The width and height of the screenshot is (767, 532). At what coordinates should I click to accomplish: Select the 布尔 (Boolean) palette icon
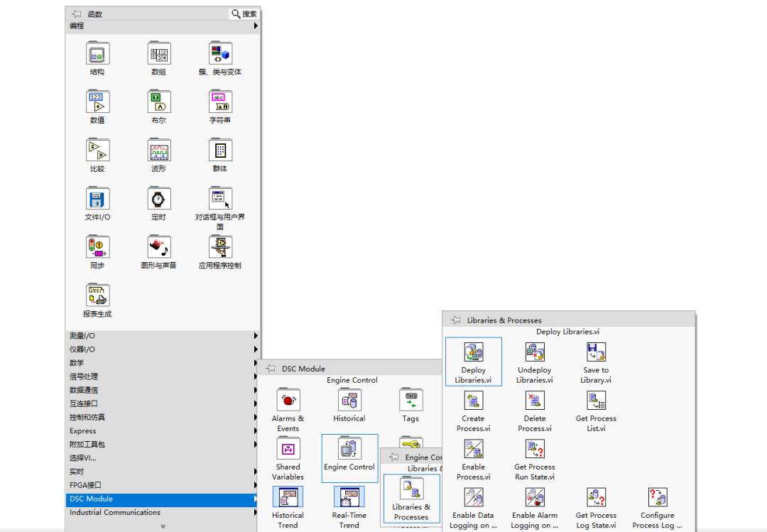tap(159, 102)
